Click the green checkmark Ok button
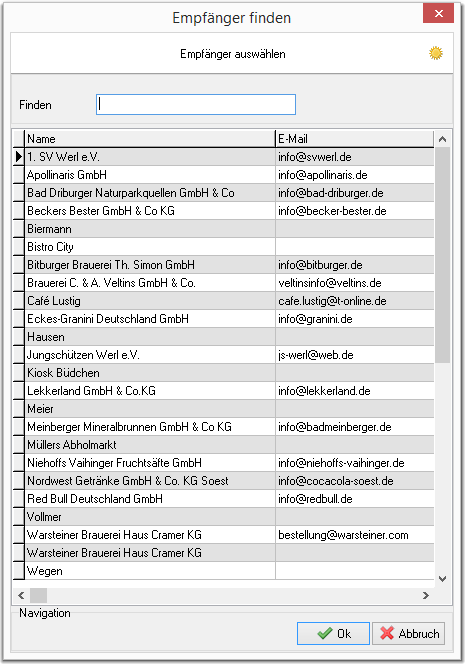 [x=333, y=634]
